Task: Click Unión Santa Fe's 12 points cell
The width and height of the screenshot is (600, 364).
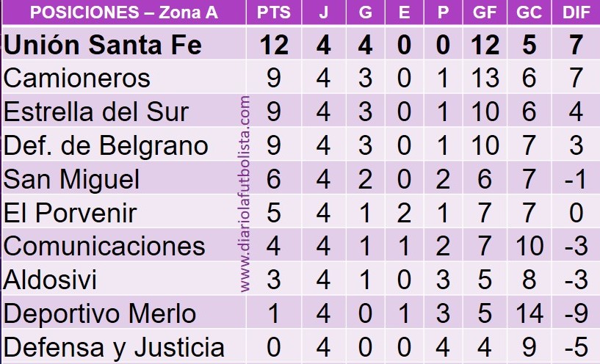Action: pos(274,45)
